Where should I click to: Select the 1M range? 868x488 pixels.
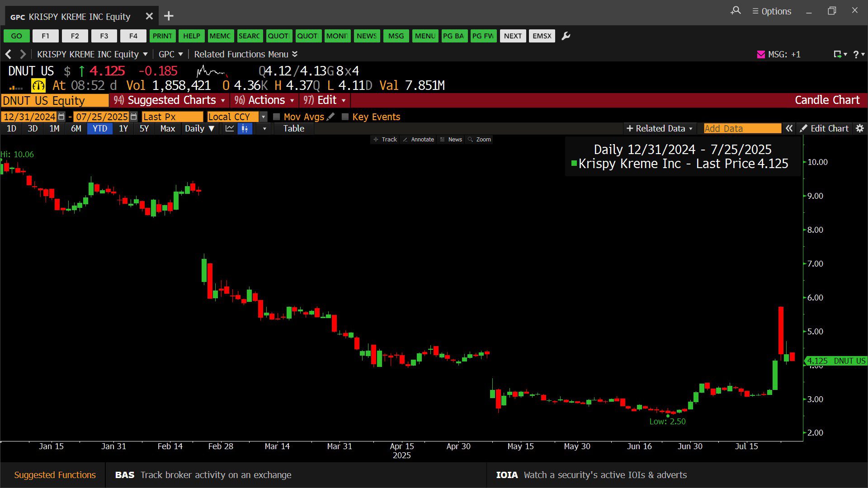54,129
